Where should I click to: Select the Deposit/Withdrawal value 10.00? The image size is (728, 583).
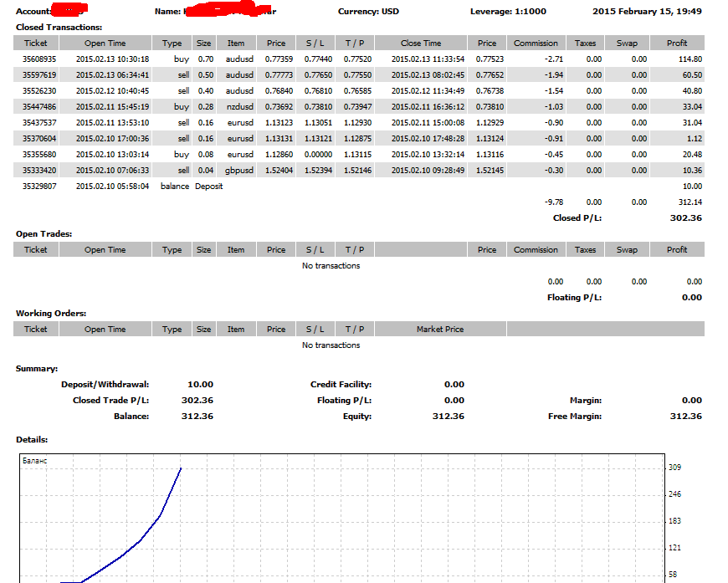[200, 384]
